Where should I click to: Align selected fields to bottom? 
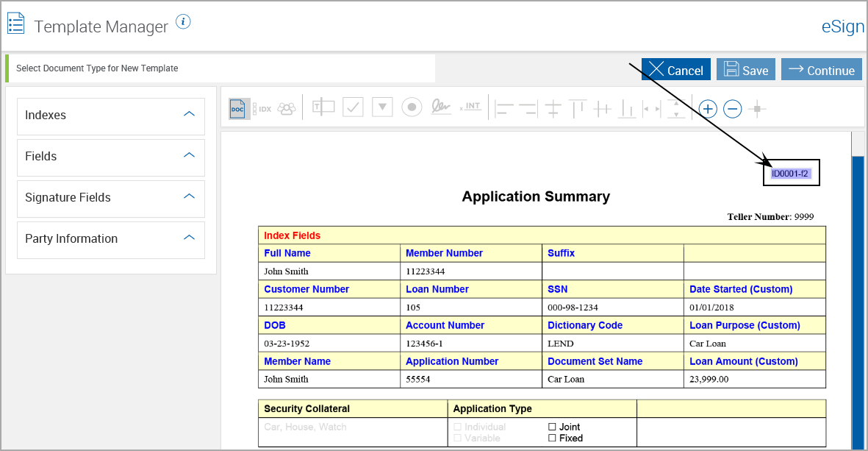coord(627,109)
